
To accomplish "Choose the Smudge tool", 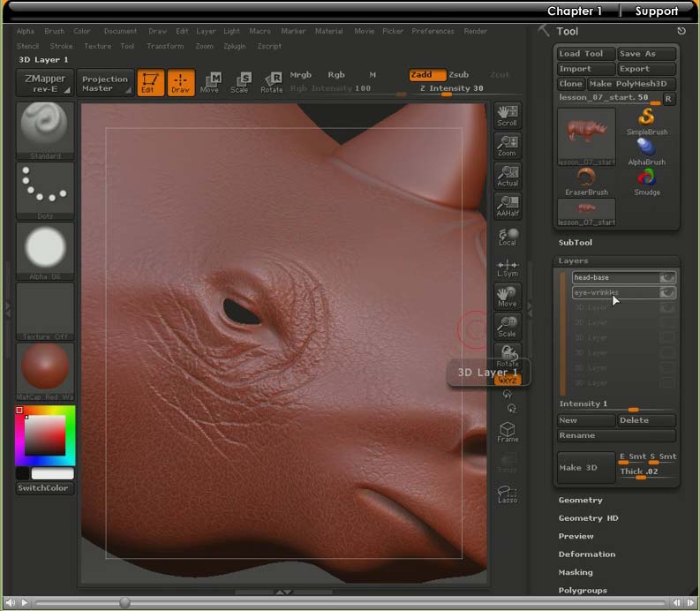I will [647, 182].
